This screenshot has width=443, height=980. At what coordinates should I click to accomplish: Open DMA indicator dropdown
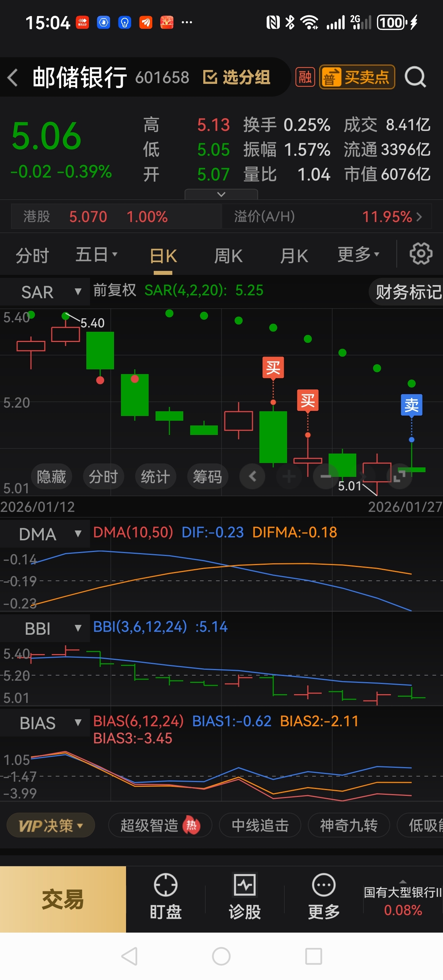(45, 534)
